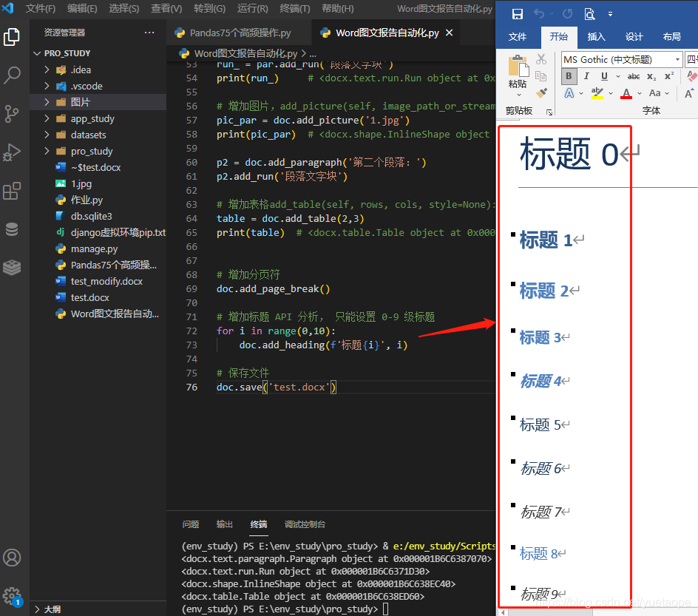The height and width of the screenshot is (616, 698).
Task: Expand the .idea folder
Action: pos(47,70)
